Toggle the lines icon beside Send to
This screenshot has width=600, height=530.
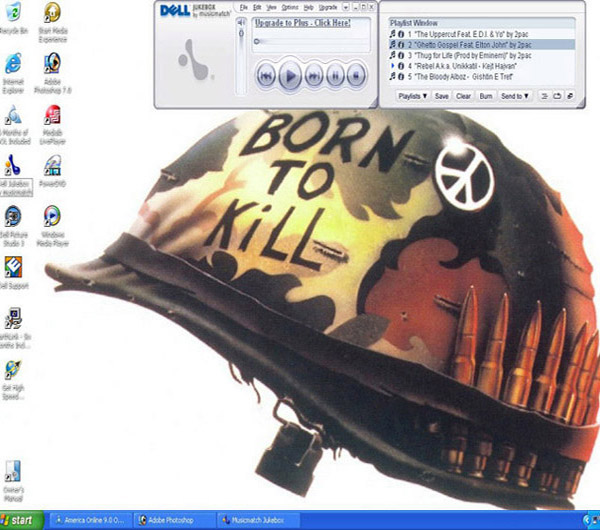(x=544, y=96)
